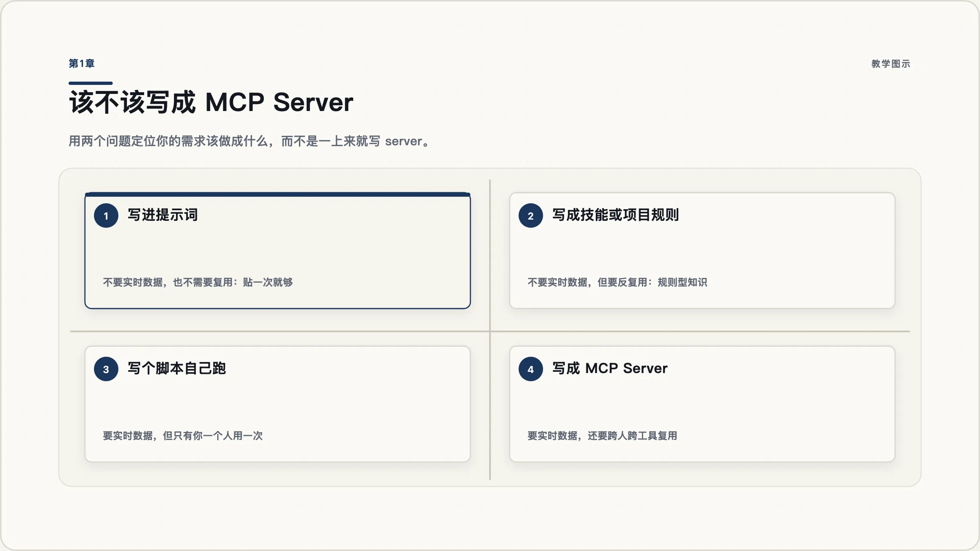The width and height of the screenshot is (980, 551).
Task: Click the number 2 badge beside 写成技能或项目规则
Action: tap(531, 216)
